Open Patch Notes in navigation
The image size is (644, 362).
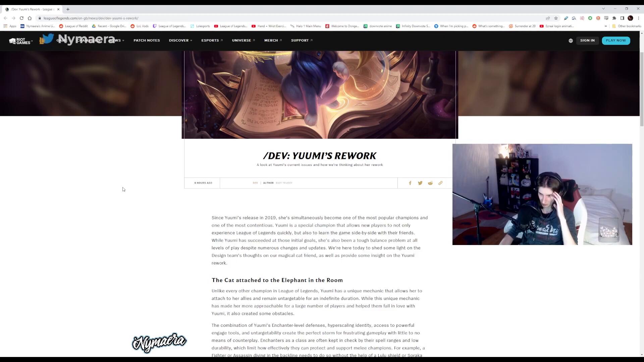coord(147,41)
